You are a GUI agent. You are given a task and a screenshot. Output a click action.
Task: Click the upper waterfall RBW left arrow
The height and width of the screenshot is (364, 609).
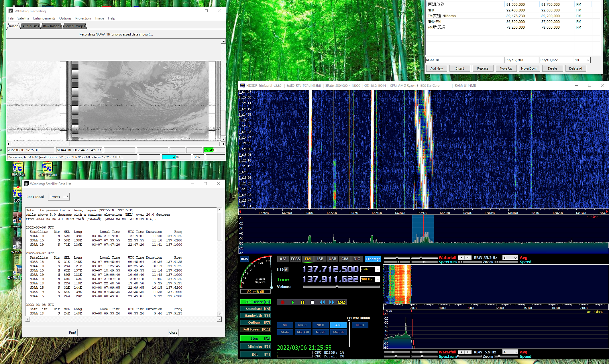[x=461, y=258]
